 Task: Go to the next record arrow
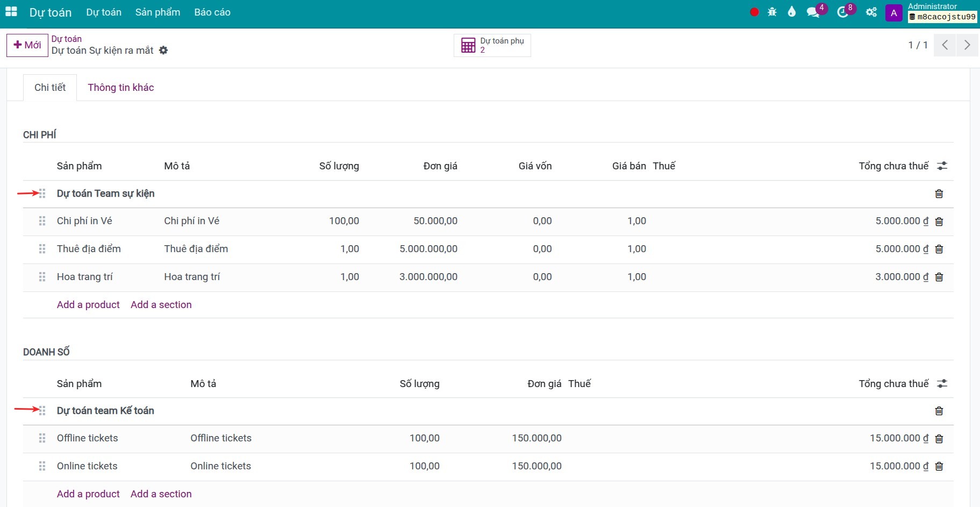[967, 45]
